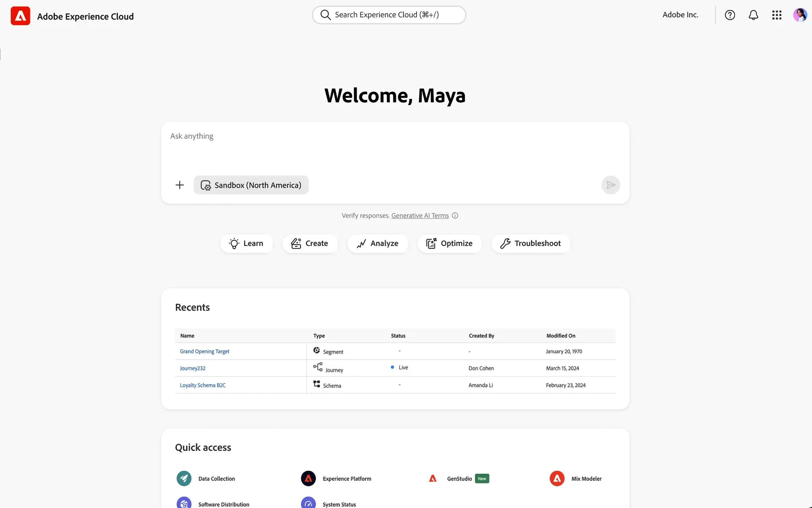Click the February 23, 2024 date
The height and width of the screenshot is (508, 812).
click(x=565, y=385)
